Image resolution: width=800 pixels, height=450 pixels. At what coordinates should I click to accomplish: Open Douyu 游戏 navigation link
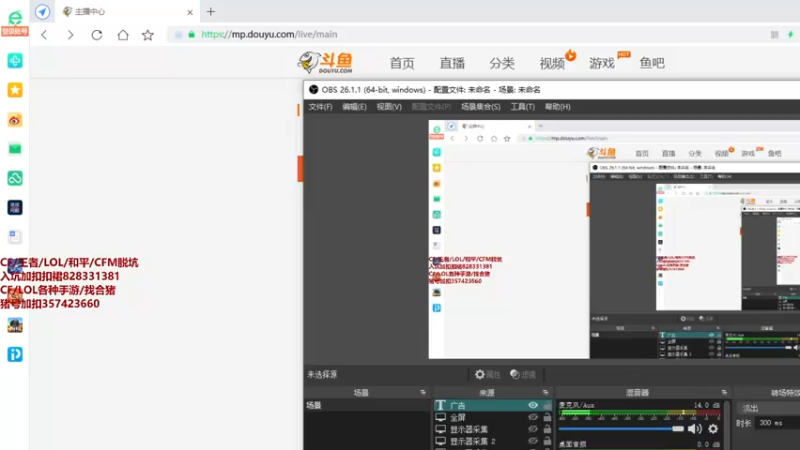click(x=602, y=63)
